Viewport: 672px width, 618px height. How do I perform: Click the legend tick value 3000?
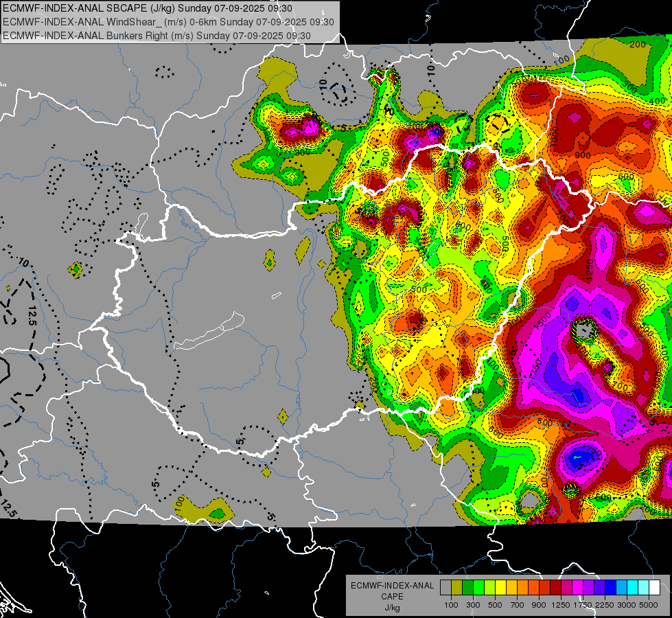[x=627, y=605]
